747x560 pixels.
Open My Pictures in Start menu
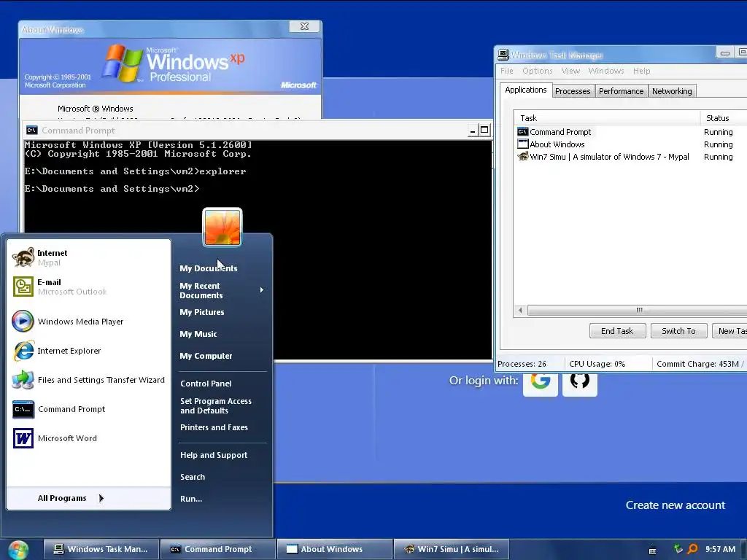coord(202,312)
